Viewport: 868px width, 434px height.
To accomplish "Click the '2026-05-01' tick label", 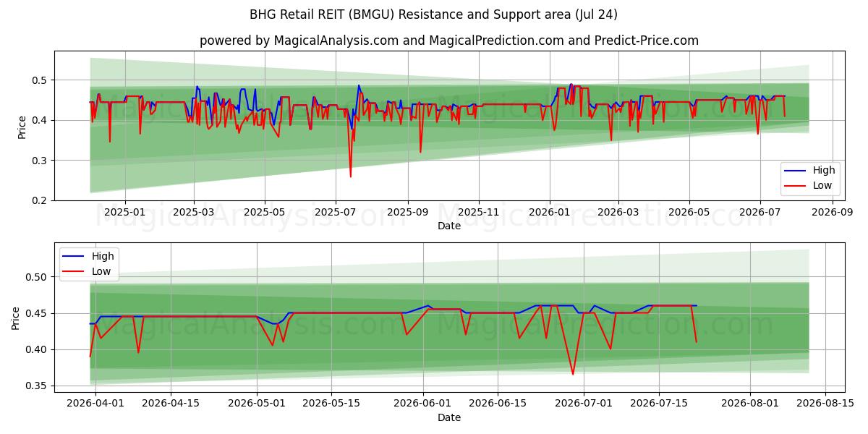I will coord(257,404).
